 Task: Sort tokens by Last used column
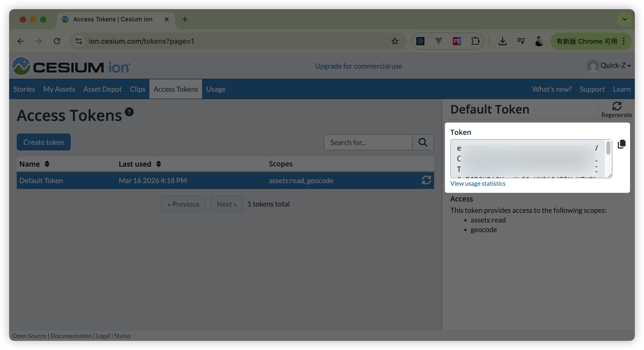pyautogui.click(x=159, y=164)
